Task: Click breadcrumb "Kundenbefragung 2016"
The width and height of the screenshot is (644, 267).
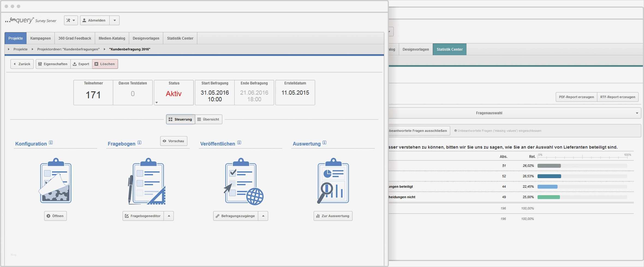Action: (130, 49)
